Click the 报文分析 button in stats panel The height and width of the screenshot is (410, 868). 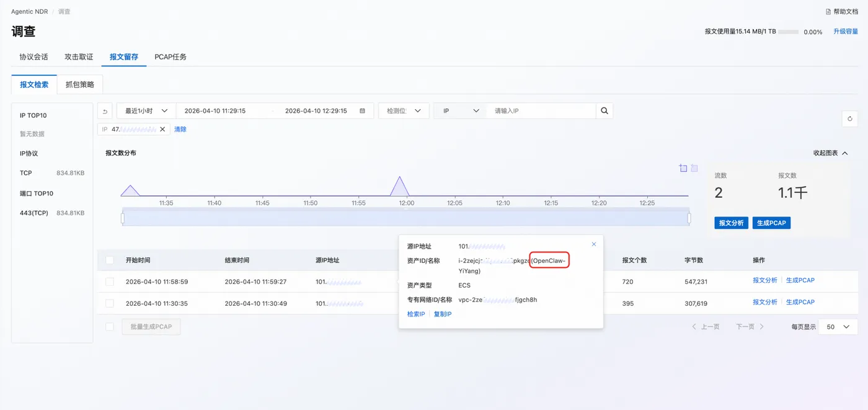(732, 223)
